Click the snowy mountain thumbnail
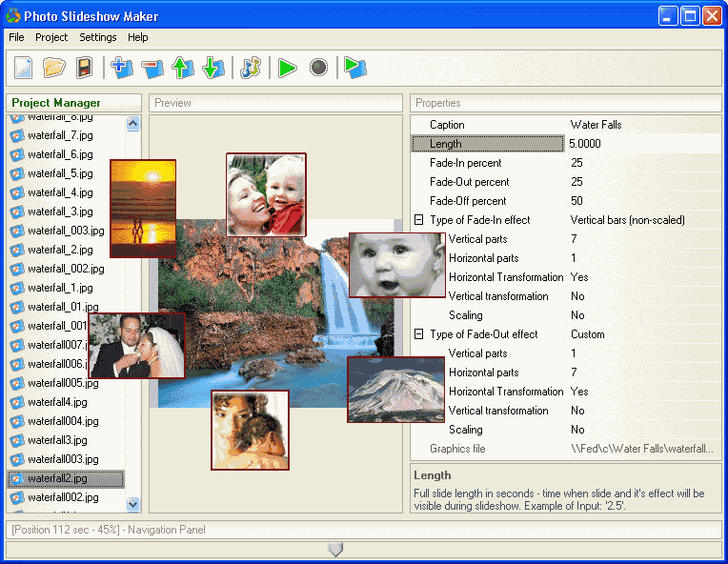Screen dimensions: 728x564 pyautogui.click(x=396, y=390)
